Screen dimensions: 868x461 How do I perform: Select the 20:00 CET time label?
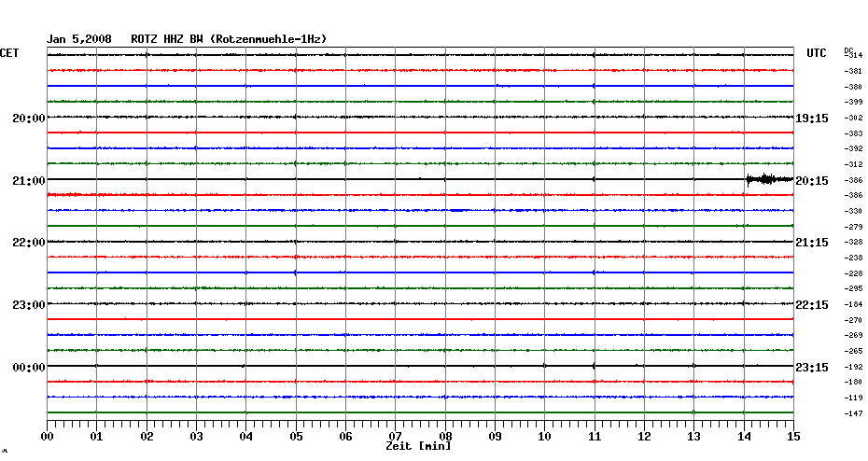(29, 119)
